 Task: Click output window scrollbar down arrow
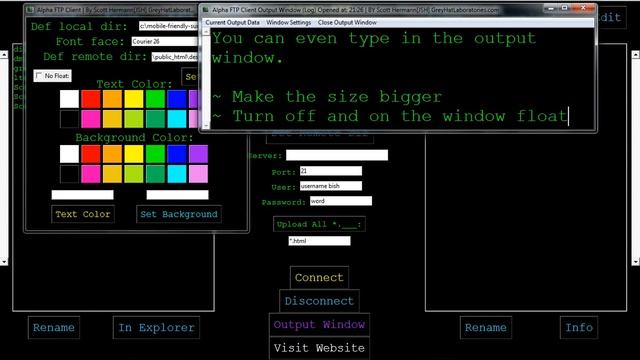pos(206,126)
